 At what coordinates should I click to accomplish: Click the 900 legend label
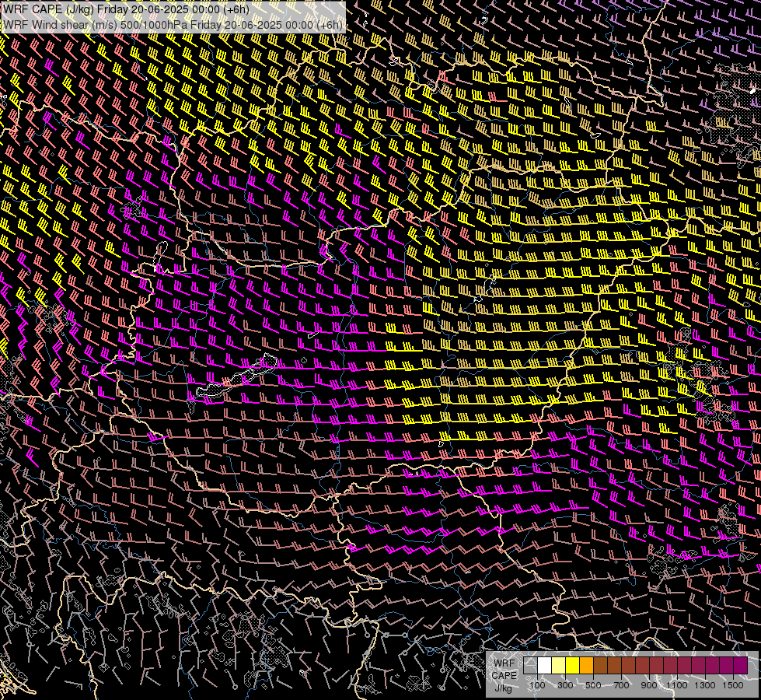pyautogui.click(x=649, y=685)
